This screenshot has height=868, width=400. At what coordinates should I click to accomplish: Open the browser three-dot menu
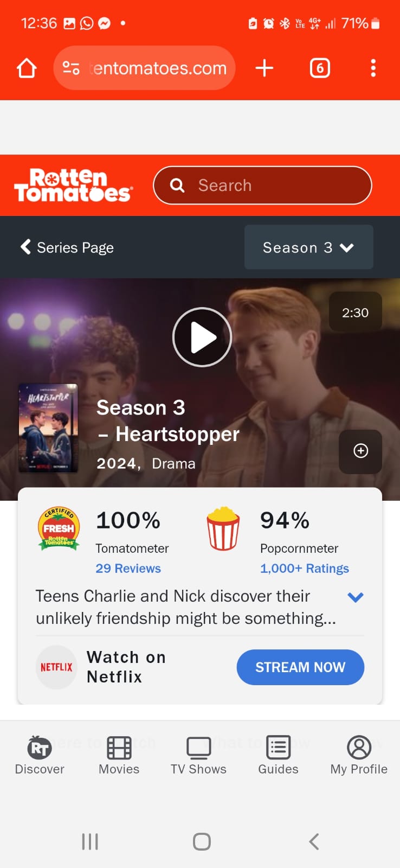[373, 68]
